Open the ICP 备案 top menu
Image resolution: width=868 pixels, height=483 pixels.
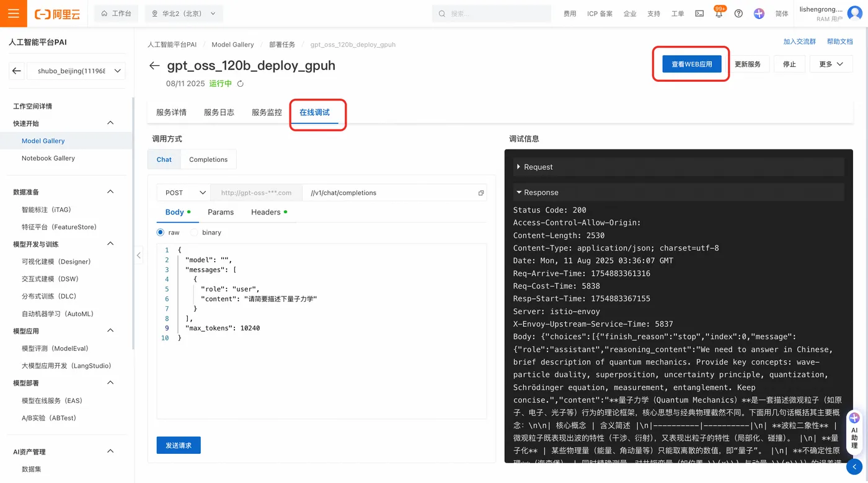(x=600, y=14)
